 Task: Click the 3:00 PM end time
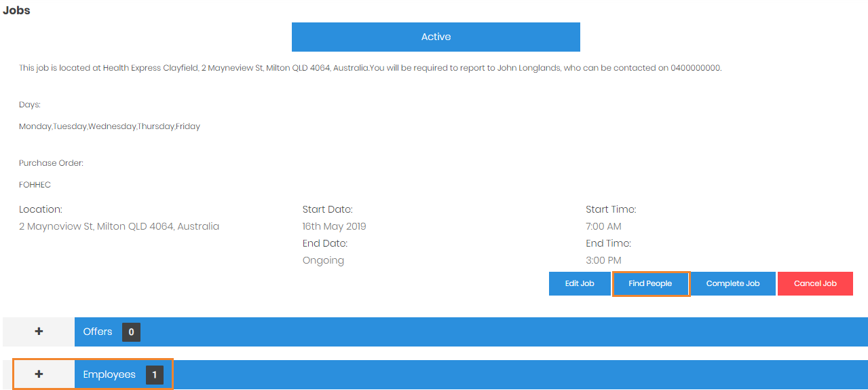click(x=603, y=260)
